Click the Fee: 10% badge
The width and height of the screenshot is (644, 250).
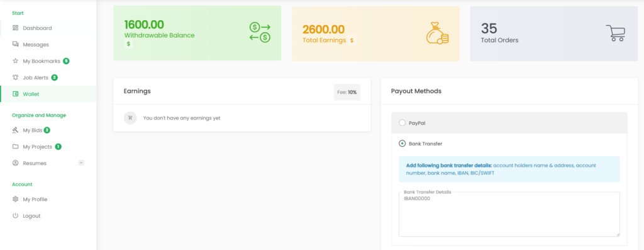347,92
